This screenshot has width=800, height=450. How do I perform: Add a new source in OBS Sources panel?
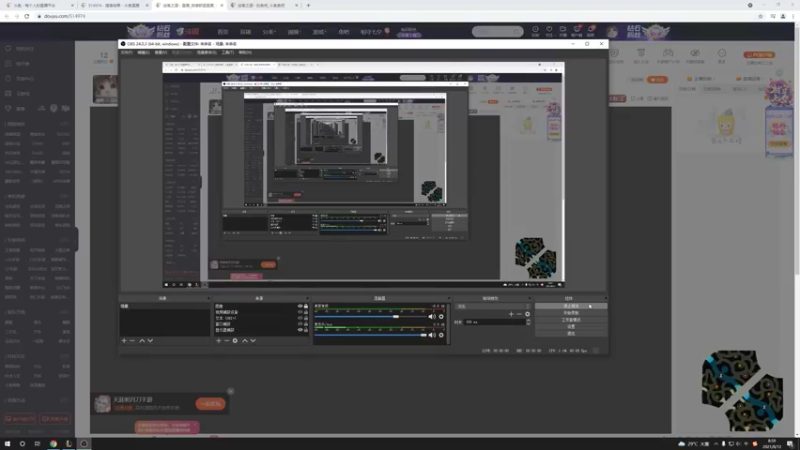(x=219, y=340)
